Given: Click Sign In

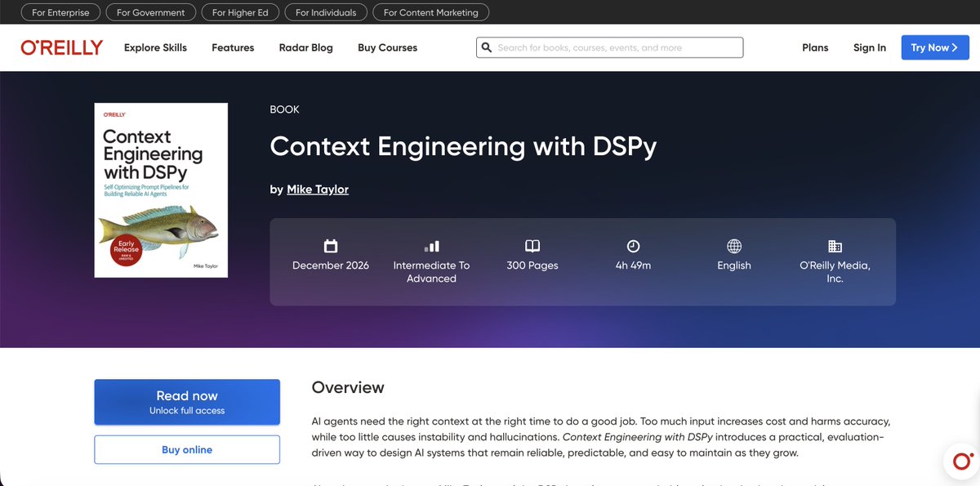Looking at the screenshot, I should coord(870,47).
